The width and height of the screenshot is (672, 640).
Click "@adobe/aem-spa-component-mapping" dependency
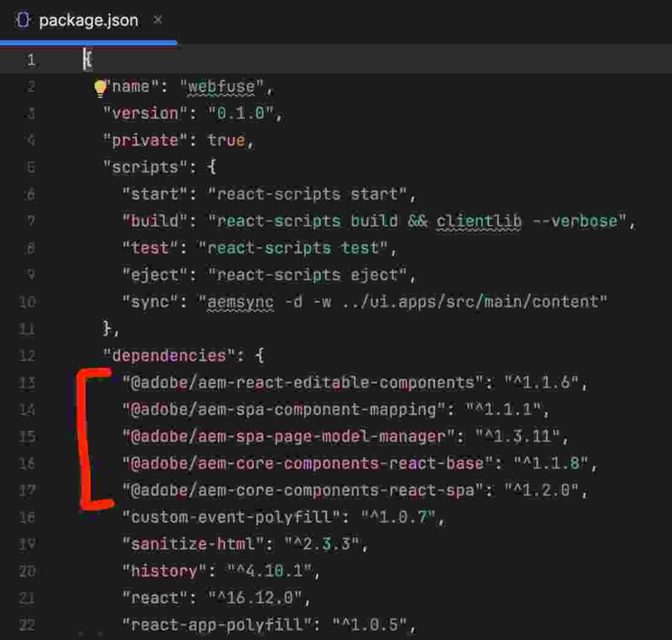(x=283, y=410)
